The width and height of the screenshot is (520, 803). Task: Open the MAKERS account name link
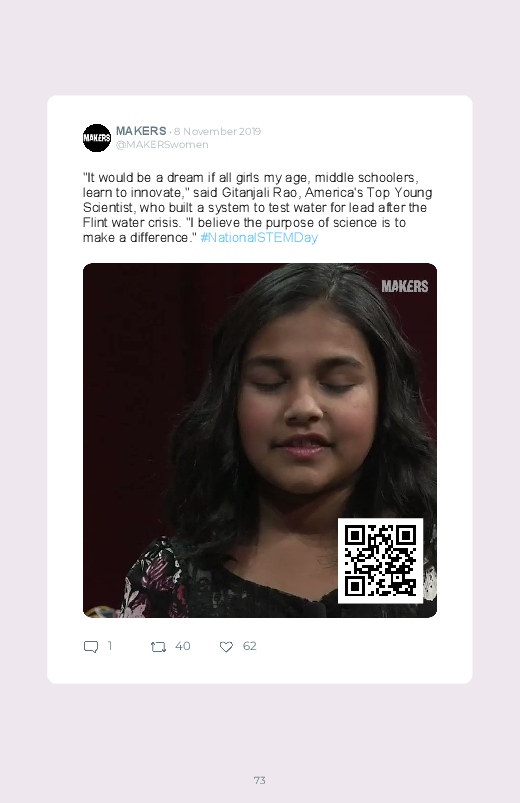(141, 131)
